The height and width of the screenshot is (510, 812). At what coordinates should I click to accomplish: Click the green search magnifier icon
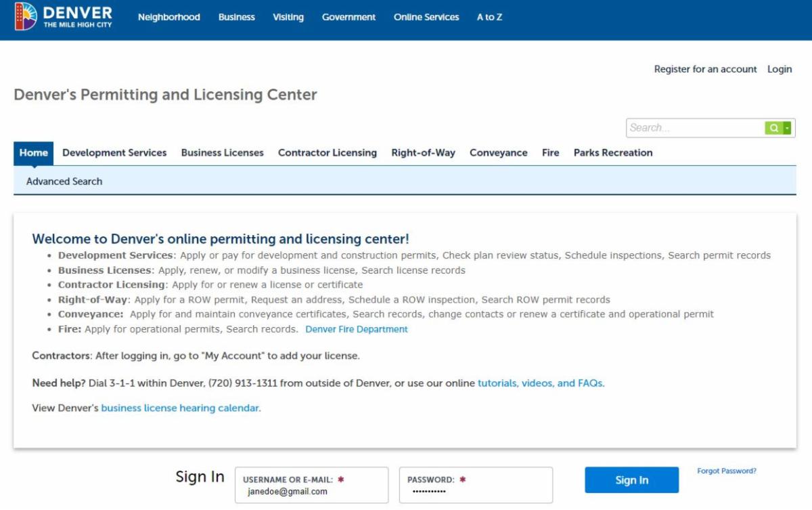tap(773, 128)
